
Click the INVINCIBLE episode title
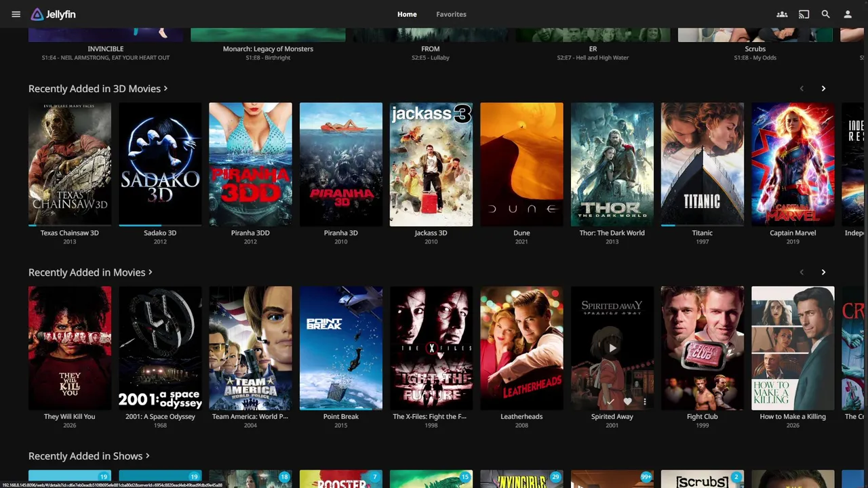click(106, 49)
